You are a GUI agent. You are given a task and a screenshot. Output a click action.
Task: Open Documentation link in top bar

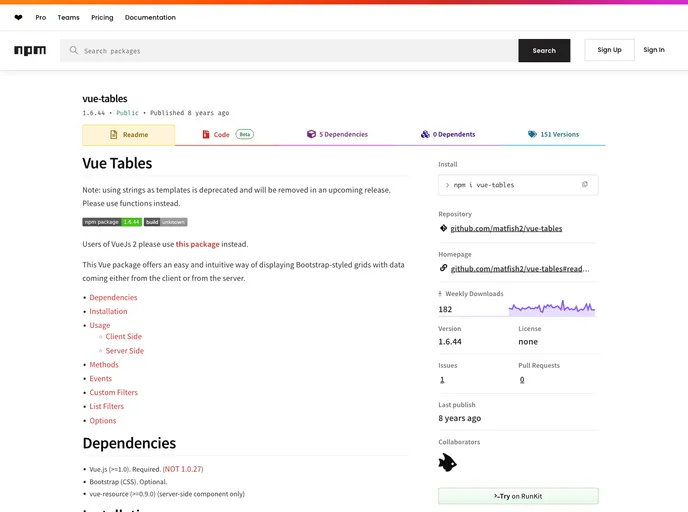(150, 18)
